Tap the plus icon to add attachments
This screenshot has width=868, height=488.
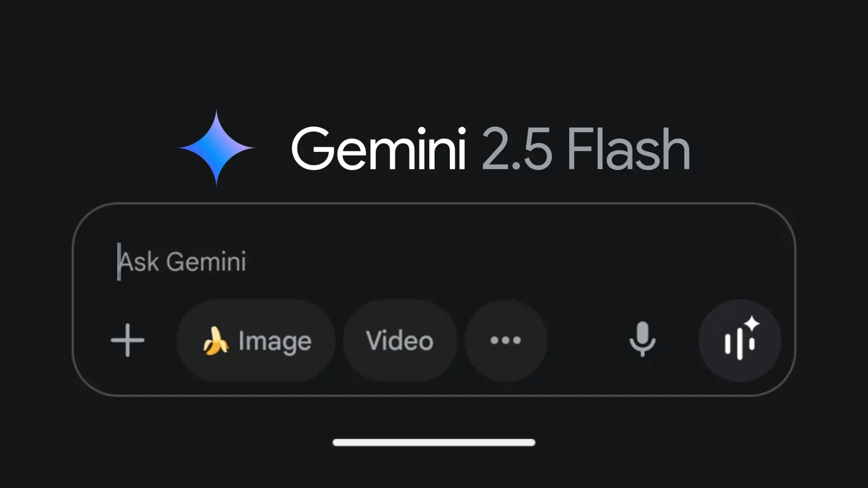pyautogui.click(x=127, y=340)
